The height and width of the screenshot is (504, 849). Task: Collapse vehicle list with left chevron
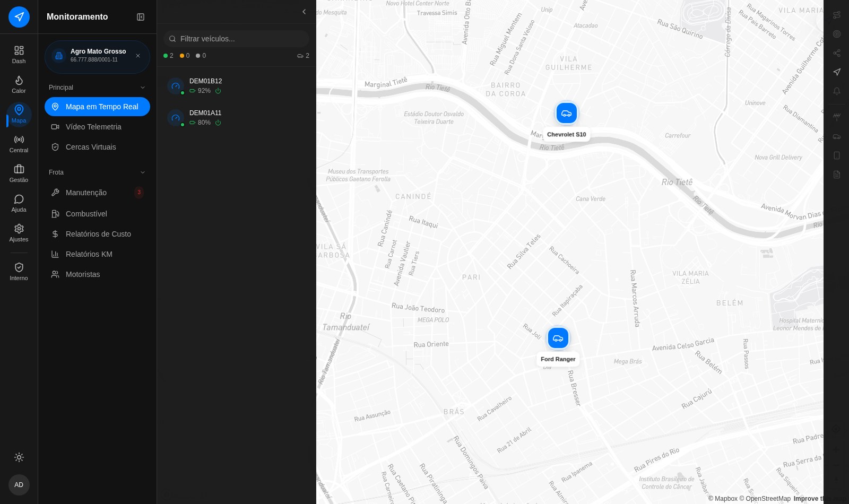(x=304, y=12)
